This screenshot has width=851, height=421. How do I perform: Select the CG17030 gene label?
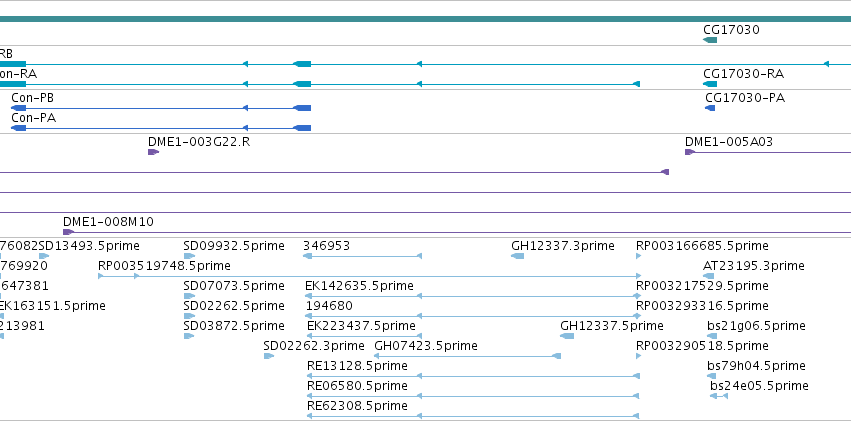click(x=731, y=30)
